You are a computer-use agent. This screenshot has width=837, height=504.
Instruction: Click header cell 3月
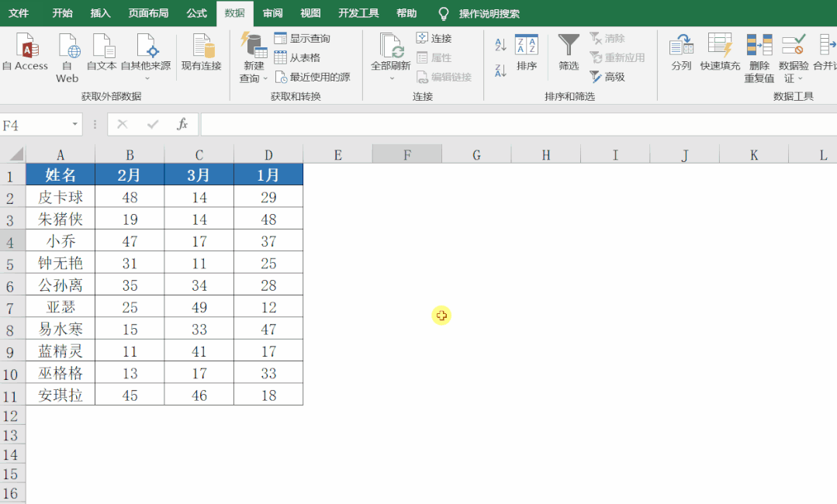(x=199, y=175)
